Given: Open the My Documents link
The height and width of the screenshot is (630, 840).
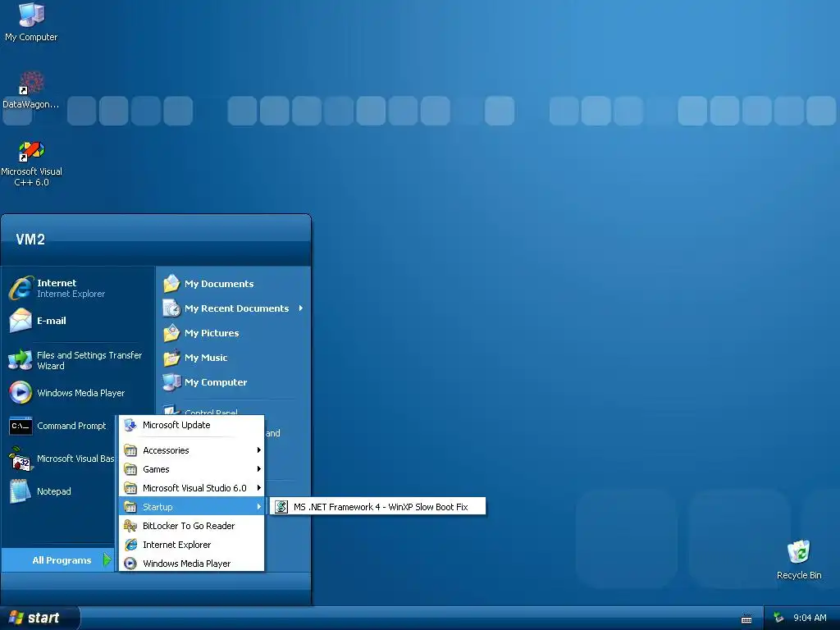Looking at the screenshot, I should tap(219, 284).
